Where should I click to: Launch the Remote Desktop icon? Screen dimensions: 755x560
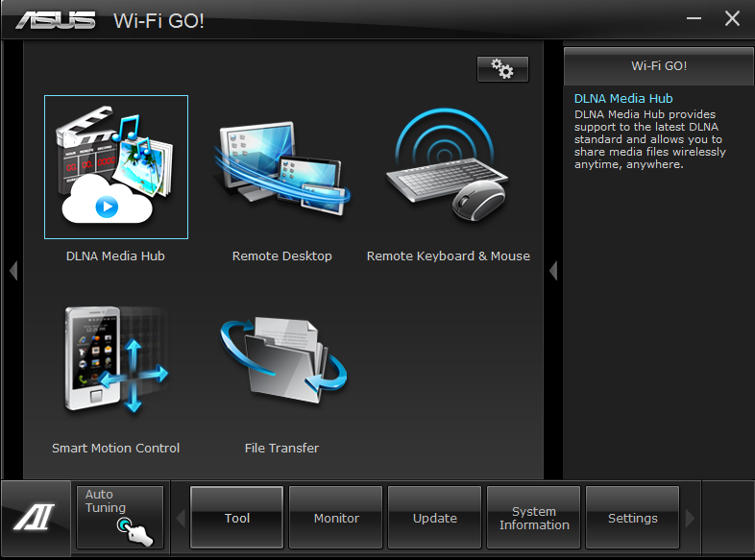[282, 167]
